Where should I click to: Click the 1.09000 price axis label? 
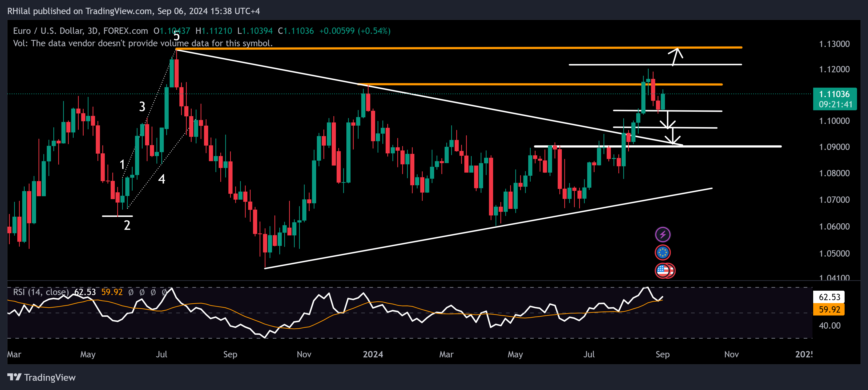click(834, 147)
